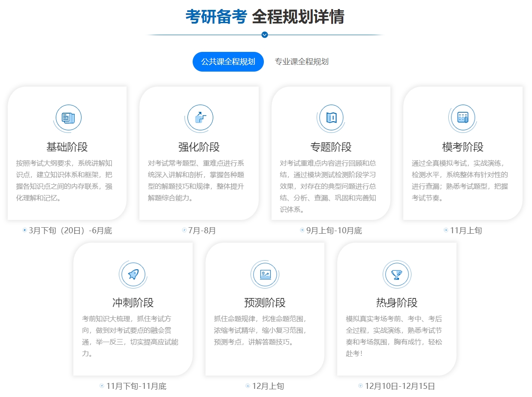Switch to the 专业课全程规划 tab
Viewport: 532px width, 397px height.
pyautogui.click(x=302, y=62)
